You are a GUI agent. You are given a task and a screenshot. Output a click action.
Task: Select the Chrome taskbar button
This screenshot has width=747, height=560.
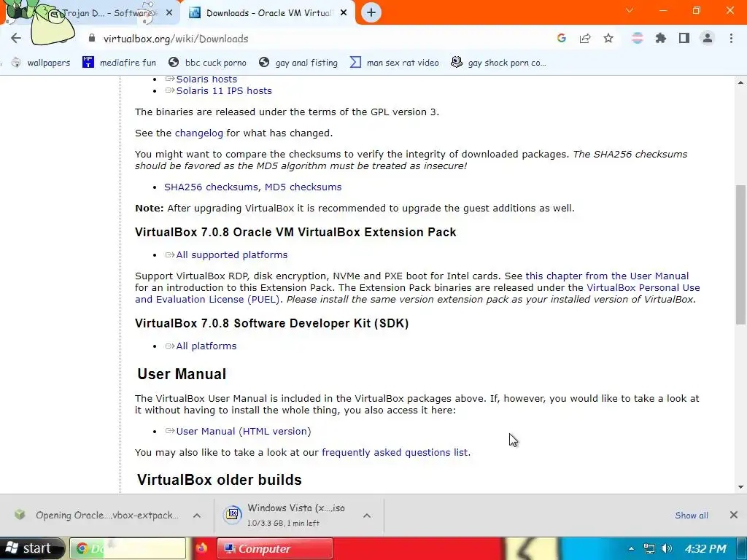pos(128,548)
